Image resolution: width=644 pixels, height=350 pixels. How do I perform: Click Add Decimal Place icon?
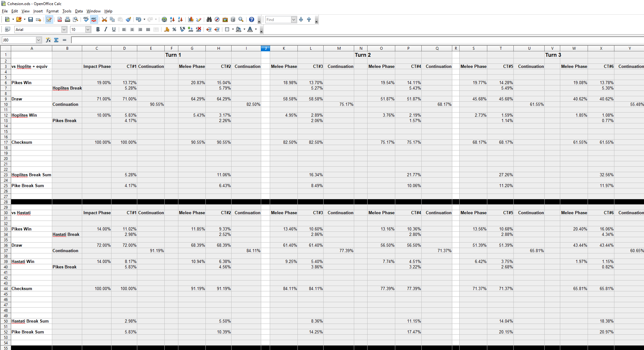pos(190,29)
